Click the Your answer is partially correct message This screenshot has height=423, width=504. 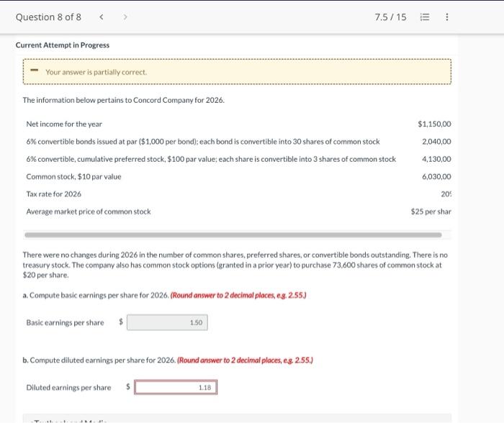pyautogui.click(x=96, y=72)
